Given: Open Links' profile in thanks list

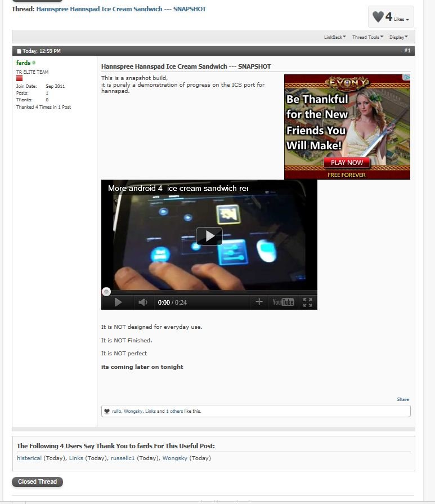Looking at the screenshot, I should (76, 458).
